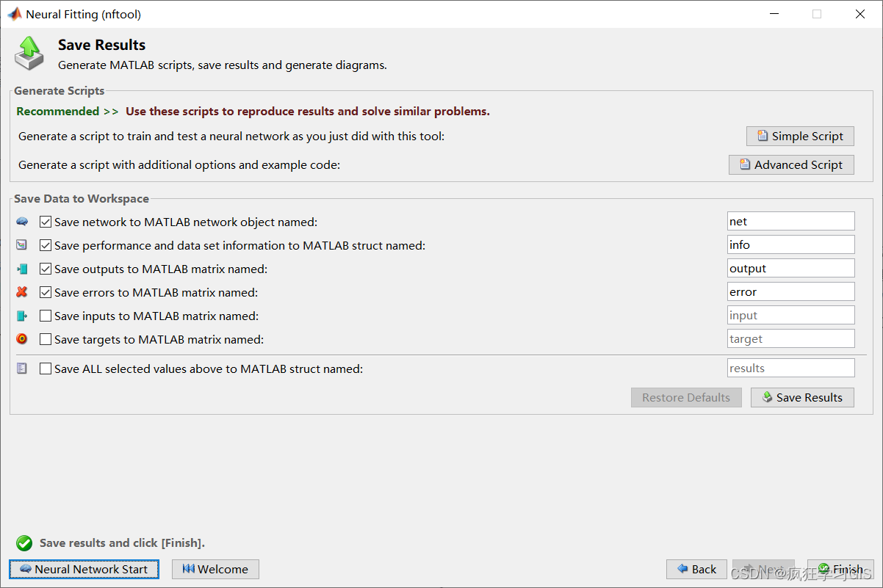Click the 'target' name field
Screen dimensions: 883x588
(790, 338)
